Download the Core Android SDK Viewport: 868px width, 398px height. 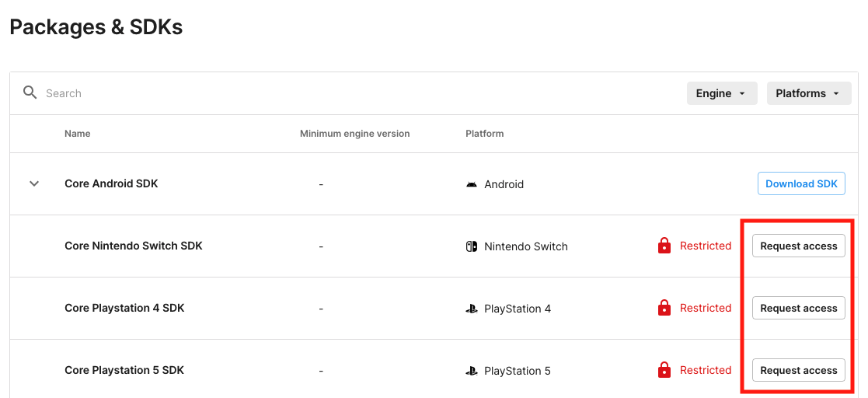click(801, 183)
